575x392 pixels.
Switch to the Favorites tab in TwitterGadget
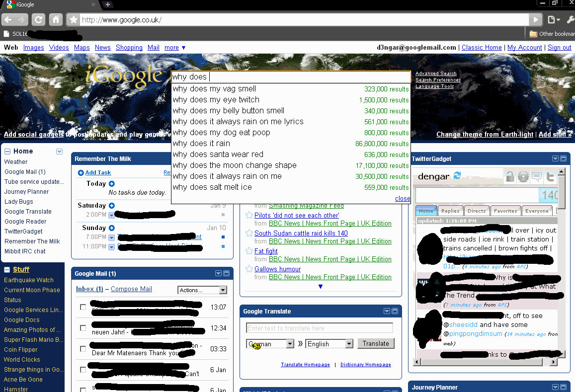[x=505, y=211]
